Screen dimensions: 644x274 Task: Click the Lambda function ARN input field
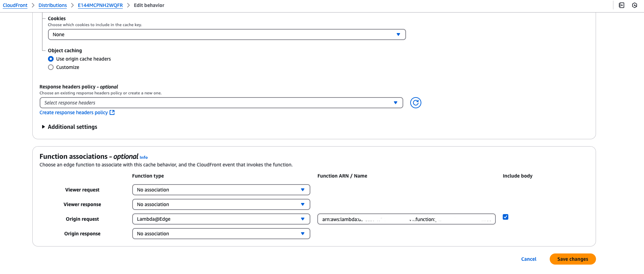point(406,219)
